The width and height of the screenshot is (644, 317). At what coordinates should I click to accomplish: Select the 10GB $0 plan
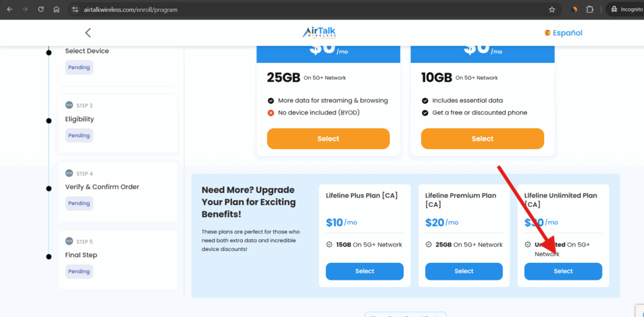(482, 139)
